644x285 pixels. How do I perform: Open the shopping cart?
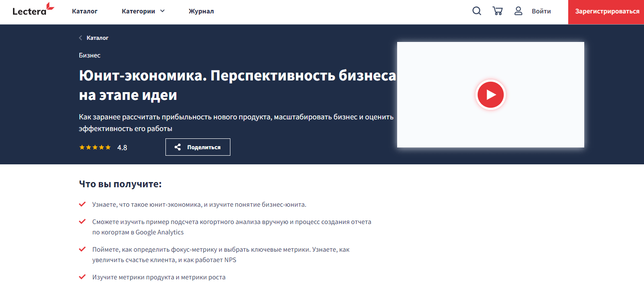(x=497, y=11)
